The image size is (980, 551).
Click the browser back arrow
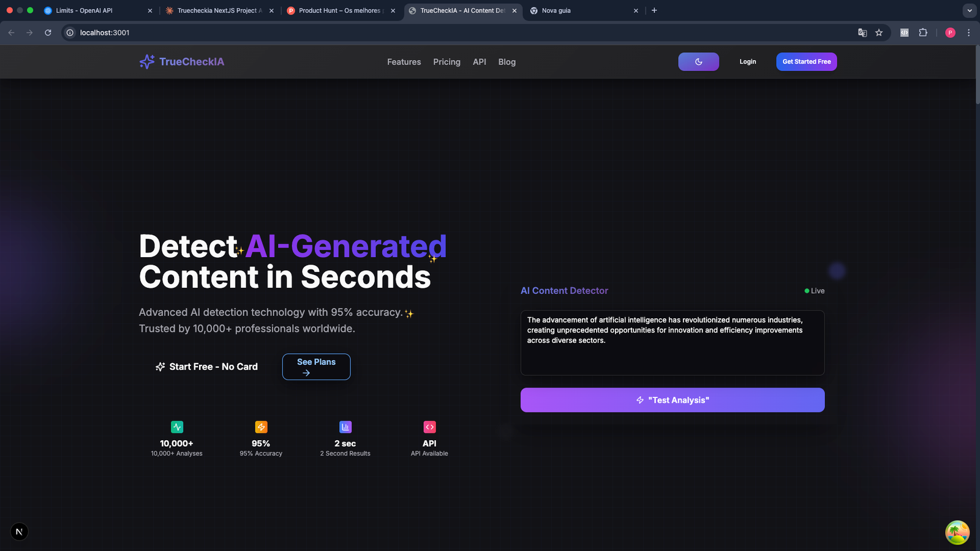(11, 32)
